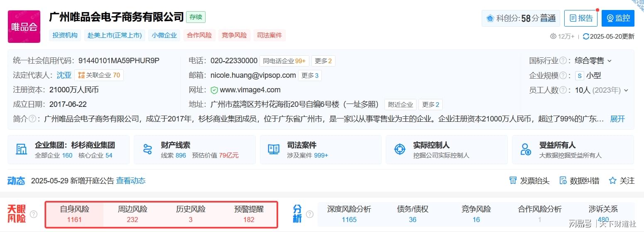644x232 pixels.
Task: Click help icon beside 天眼风险
Action: (x=34, y=215)
